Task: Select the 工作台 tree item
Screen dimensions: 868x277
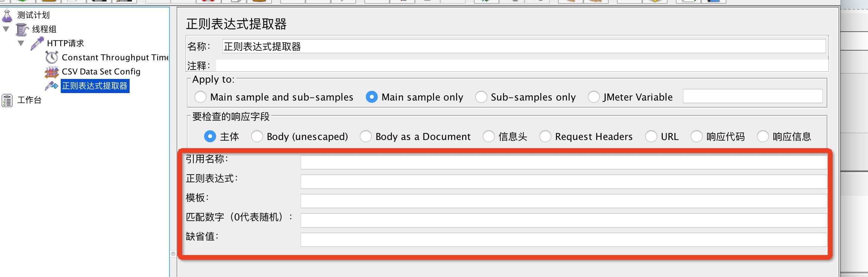Action: click(29, 100)
